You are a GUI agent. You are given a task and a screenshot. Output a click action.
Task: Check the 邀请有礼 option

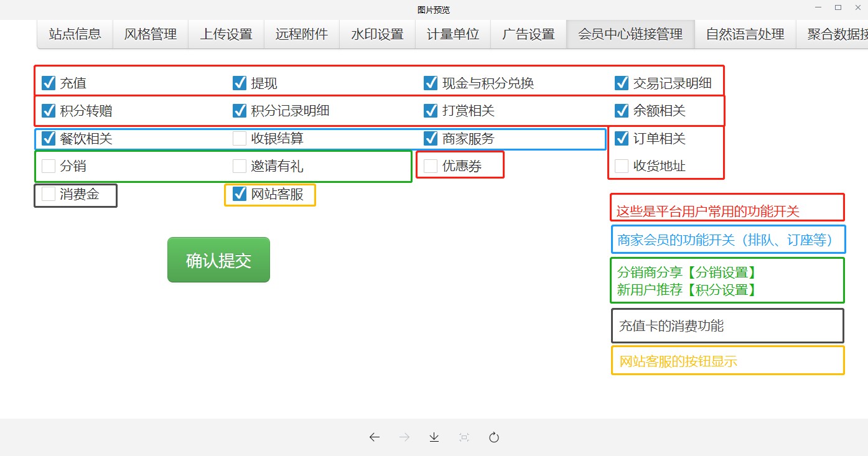[x=240, y=166]
